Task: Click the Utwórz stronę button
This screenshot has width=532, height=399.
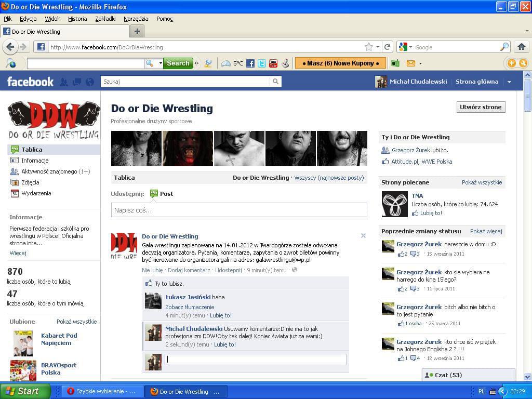Action: (x=481, y=107)
